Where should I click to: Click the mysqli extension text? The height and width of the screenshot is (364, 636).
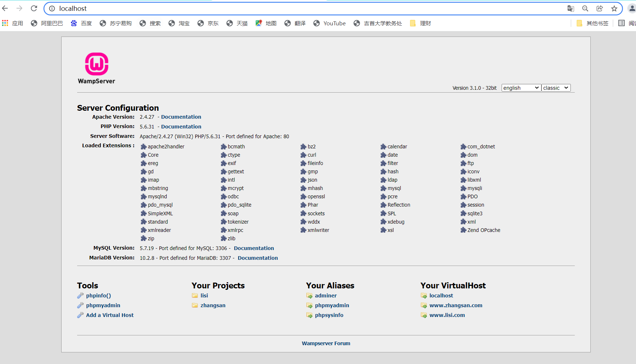click(x=475, y=188)
